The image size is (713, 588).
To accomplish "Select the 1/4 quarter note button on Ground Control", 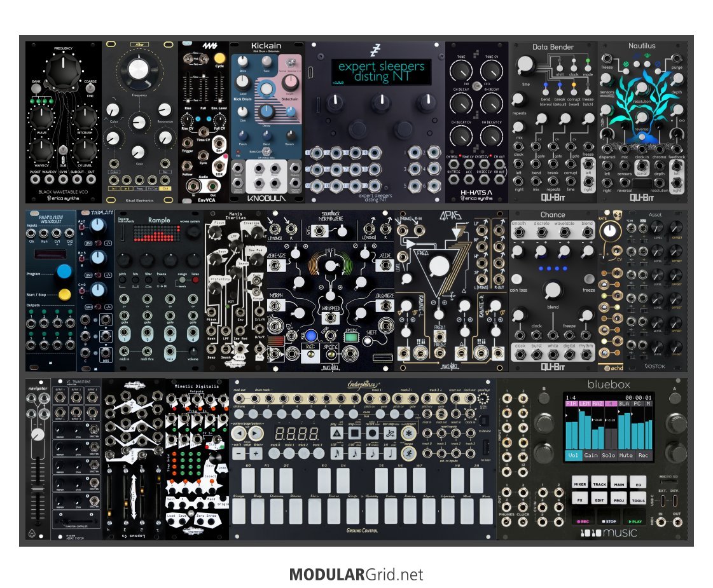I will [x=390, y=453].
